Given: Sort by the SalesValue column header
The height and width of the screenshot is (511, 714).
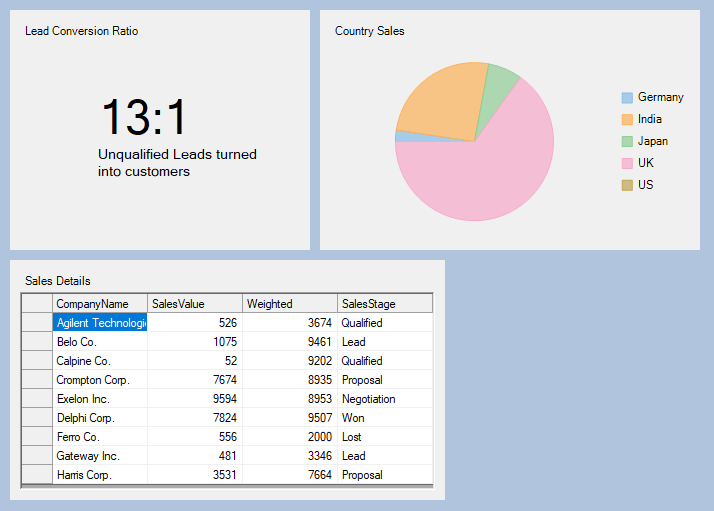Looking at the screenshot, I should [x=194, y=304].
